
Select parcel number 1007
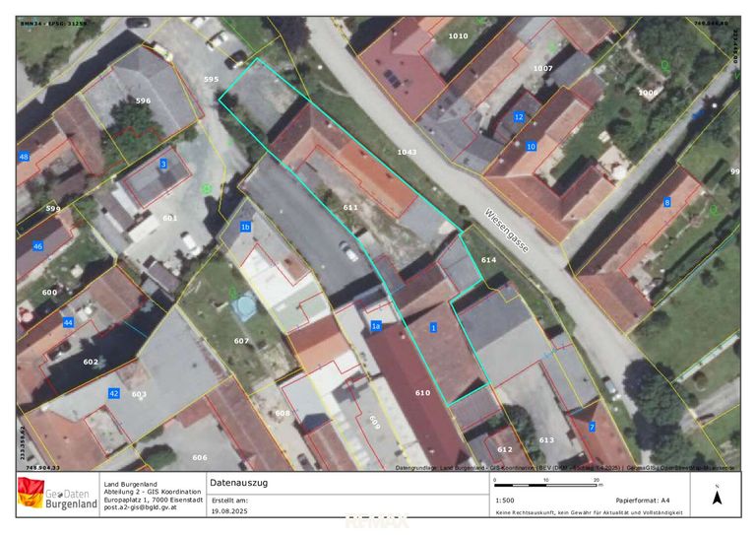[x=543, y=68]
